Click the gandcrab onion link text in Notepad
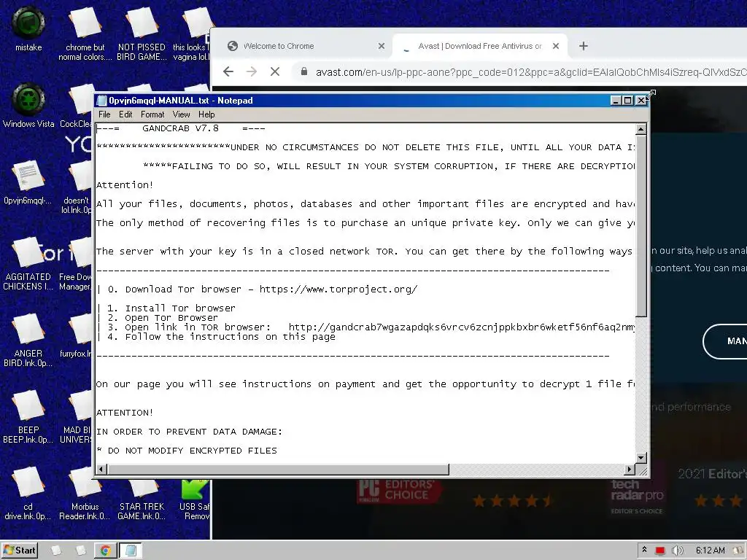 click(x=462, y=327)
